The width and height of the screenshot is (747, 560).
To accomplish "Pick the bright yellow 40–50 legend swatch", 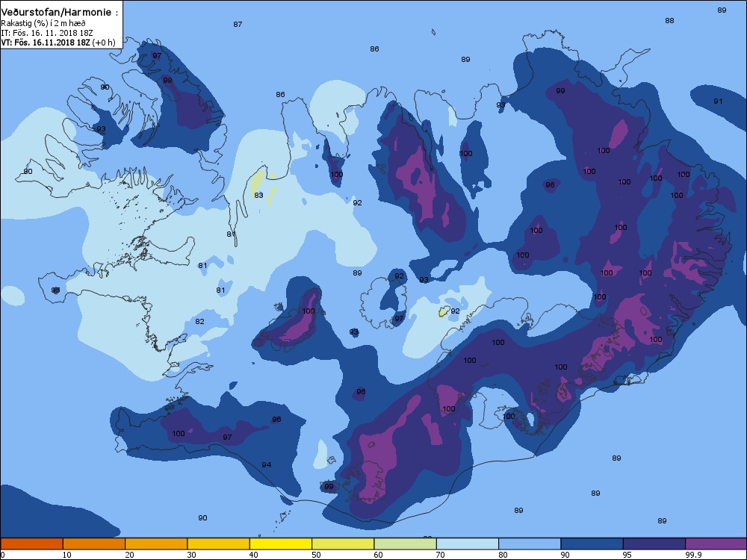I will point(281,544).
